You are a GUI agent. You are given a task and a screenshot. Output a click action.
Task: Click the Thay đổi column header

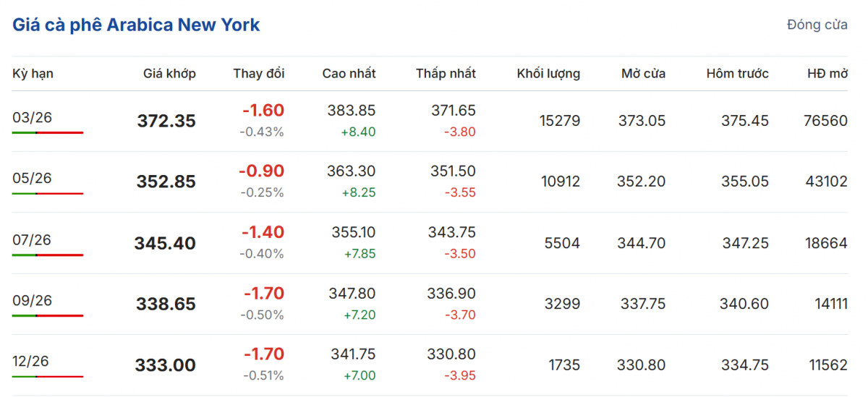tap(259, 74)
